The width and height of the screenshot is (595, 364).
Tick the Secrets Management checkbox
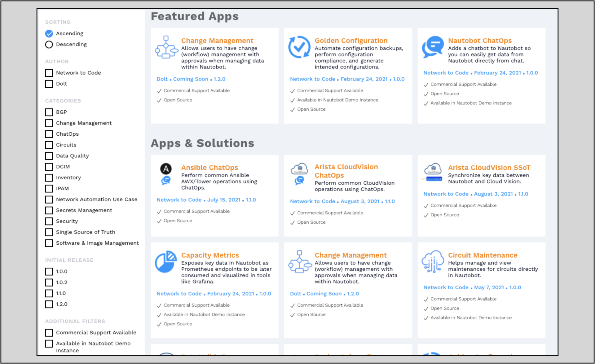49,210
